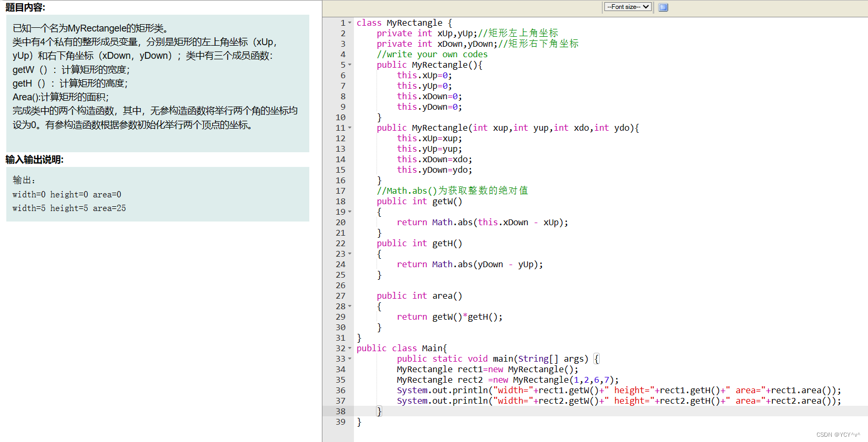Screen dimensions: 868x442
Task: Click the 'return Math.abs(yDown - yUp);' line
Action: click(x=470, y=264)
